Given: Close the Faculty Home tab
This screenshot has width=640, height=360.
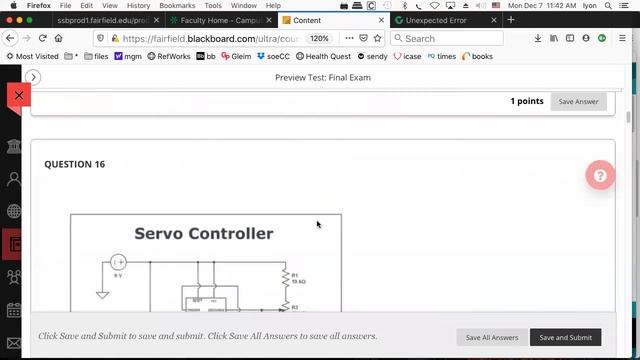Looking at the screenshot, I should coord(269,20).
